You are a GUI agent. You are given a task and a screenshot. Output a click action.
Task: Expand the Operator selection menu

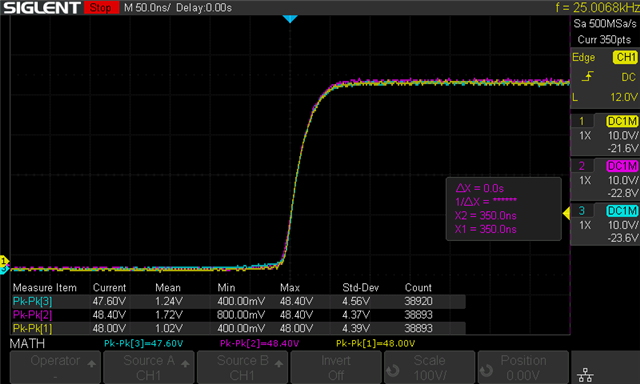tap(55, 367)
